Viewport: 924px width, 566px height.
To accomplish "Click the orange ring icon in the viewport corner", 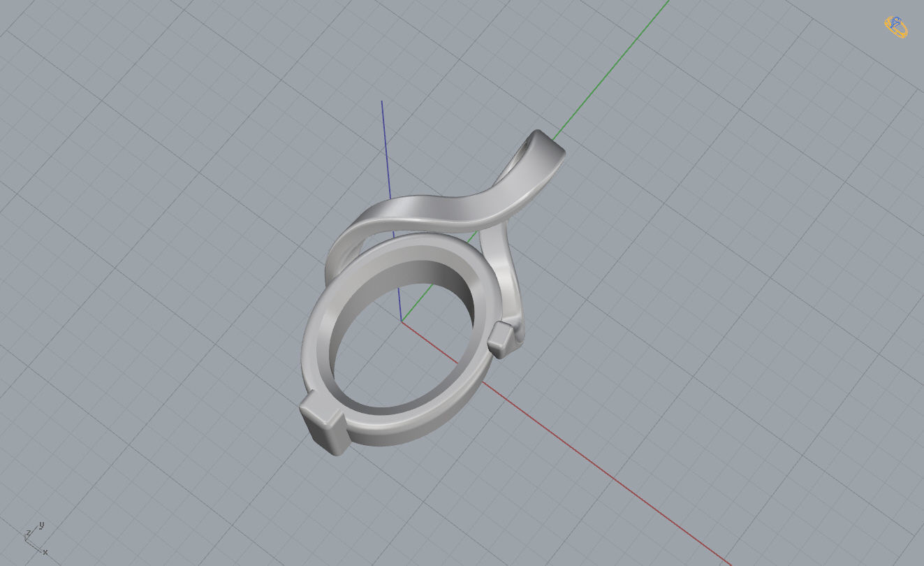I will coord(896,27).
